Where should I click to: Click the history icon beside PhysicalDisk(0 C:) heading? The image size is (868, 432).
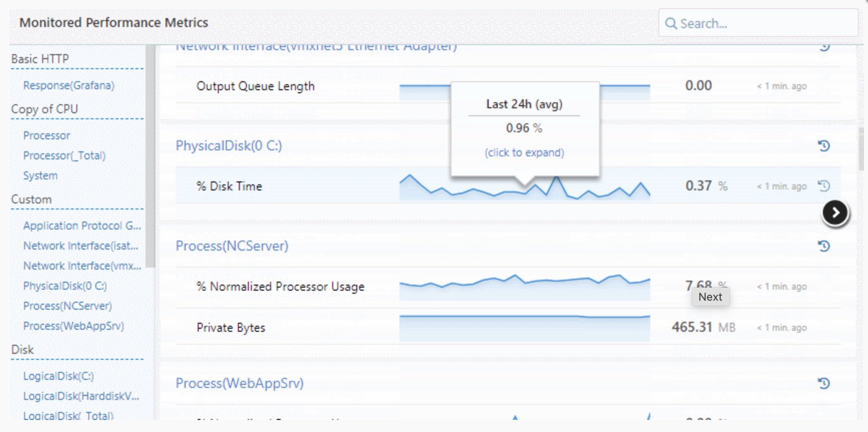point(824,146)
